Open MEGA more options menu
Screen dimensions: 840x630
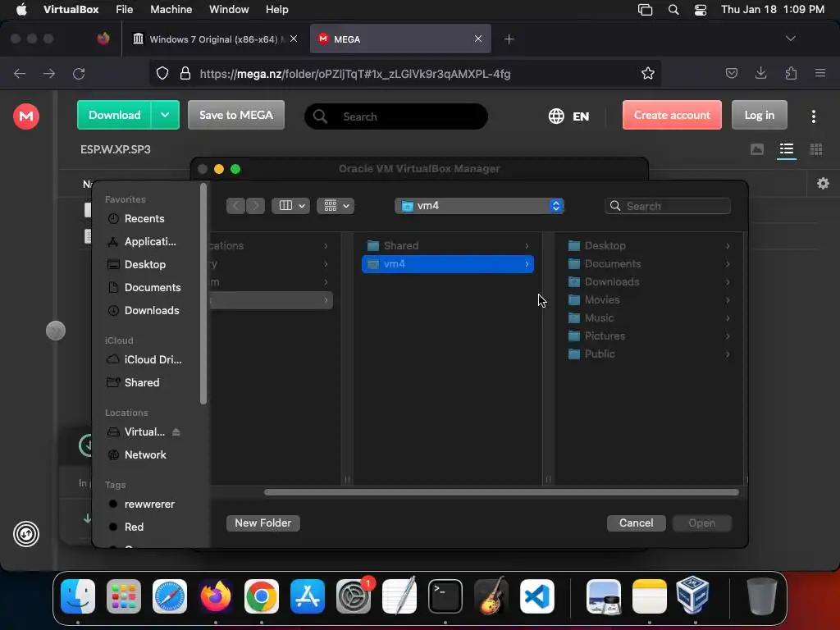click(x=813, y=116)
